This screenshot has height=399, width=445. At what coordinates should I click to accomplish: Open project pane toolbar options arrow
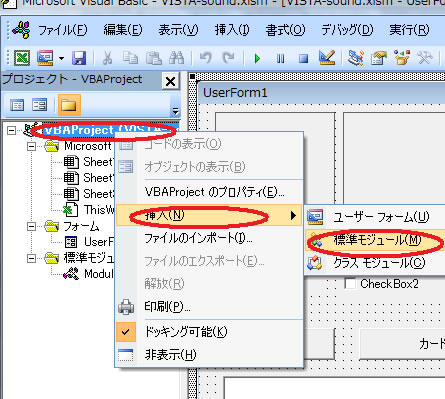tap(175, 110)
